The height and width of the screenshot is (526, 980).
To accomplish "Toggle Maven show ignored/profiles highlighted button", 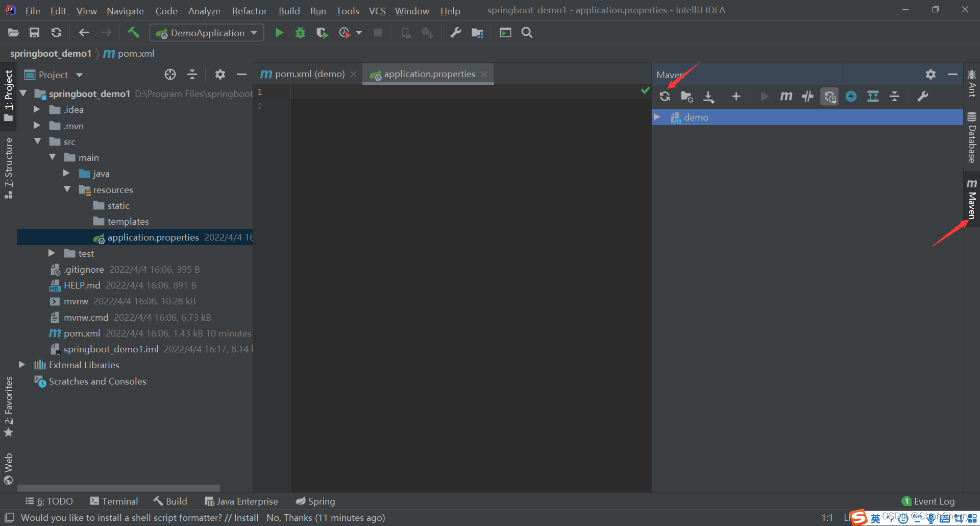I will click(x=829, y=96).
